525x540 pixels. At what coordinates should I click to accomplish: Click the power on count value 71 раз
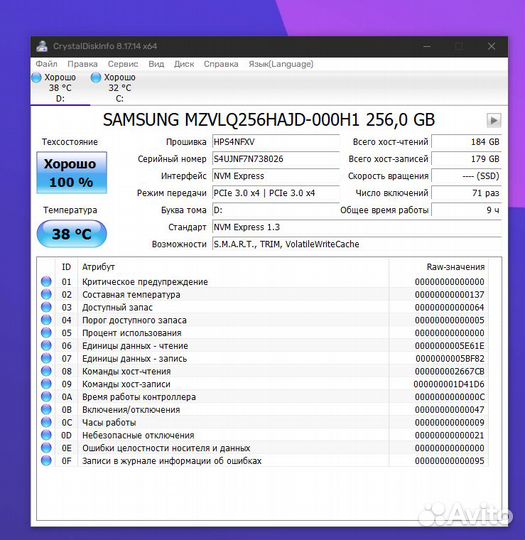point(466,193)
